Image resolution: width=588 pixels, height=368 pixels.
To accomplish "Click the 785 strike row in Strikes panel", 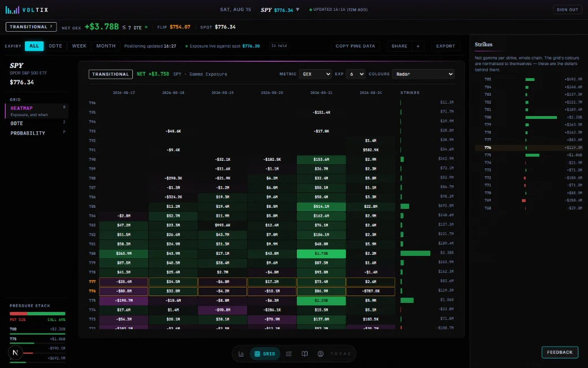I will [x=529, y=79].
